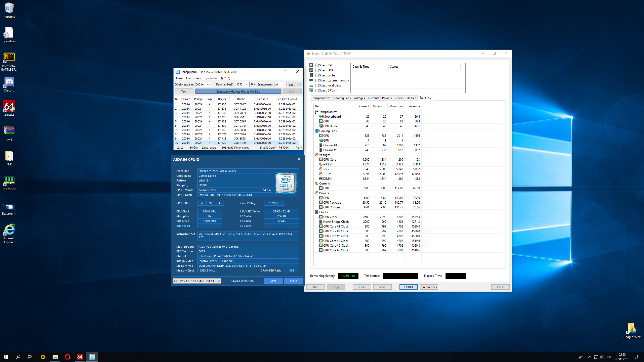Viewport: 644px width, 362px height.
Task: Click the LinX completed progress bar
Action: coord(238,92)
